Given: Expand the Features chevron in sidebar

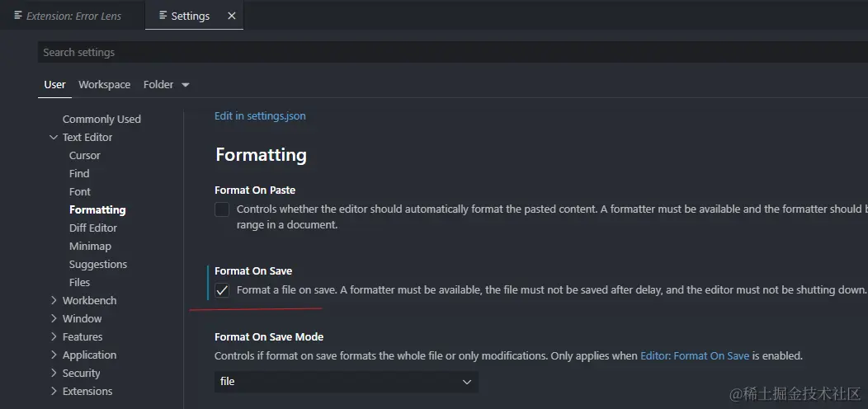Looking at the screenshot, I should [54, 337].
